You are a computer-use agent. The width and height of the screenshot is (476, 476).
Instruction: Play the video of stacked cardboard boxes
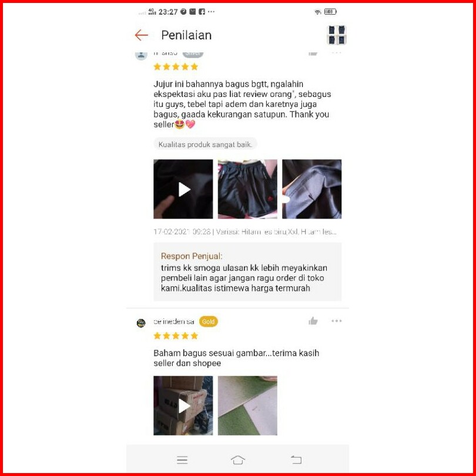coord(183,405)
